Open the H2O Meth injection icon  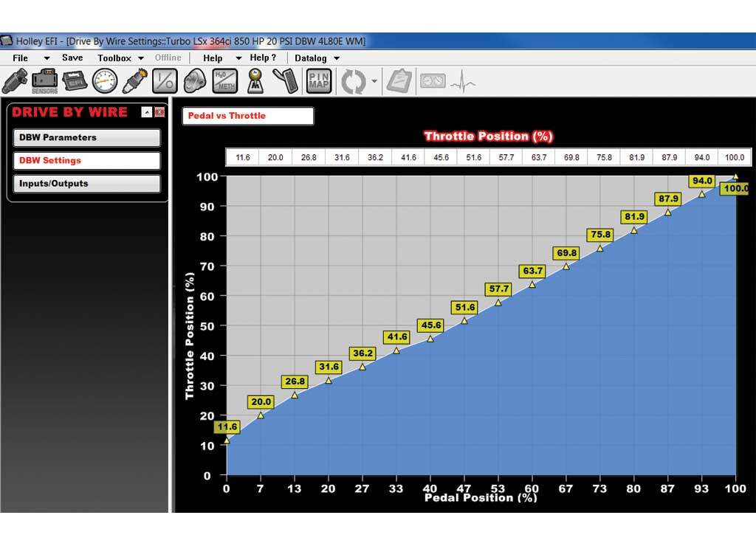[x=224, y=81]
